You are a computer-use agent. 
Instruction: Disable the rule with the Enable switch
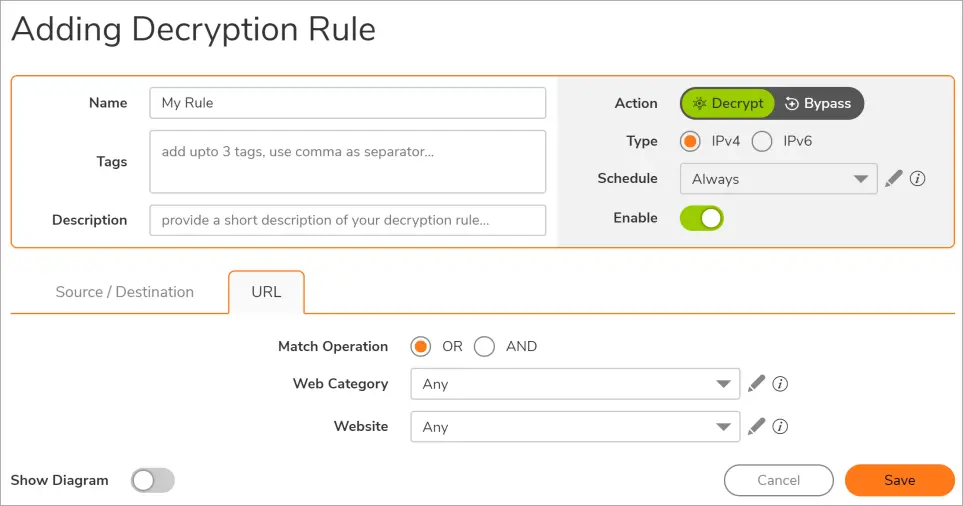pos(702,218)
